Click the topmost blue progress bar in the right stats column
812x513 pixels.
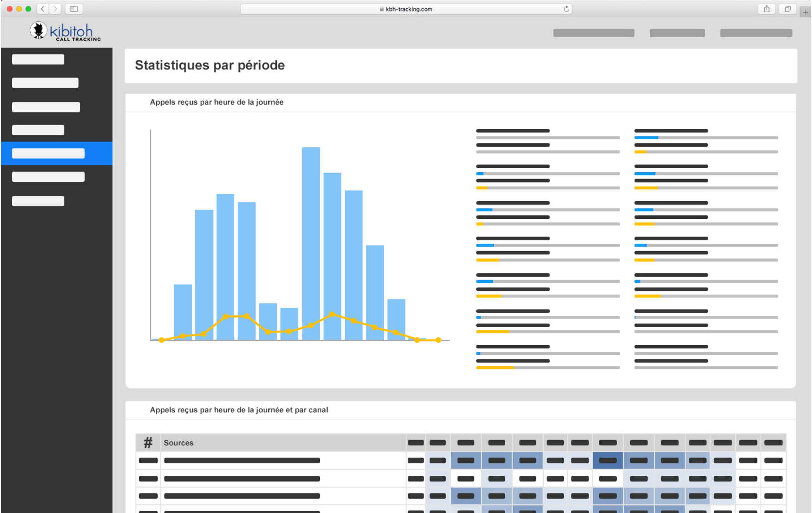646,137
